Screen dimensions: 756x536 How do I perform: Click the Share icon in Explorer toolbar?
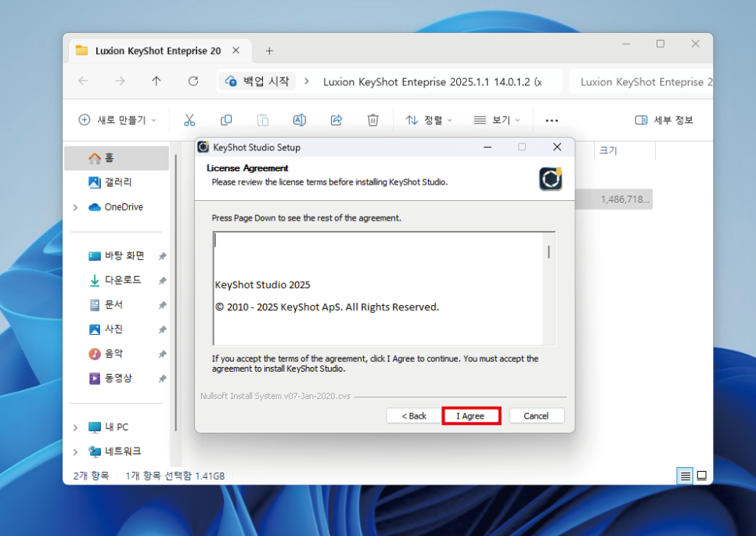tap(336, 120)
